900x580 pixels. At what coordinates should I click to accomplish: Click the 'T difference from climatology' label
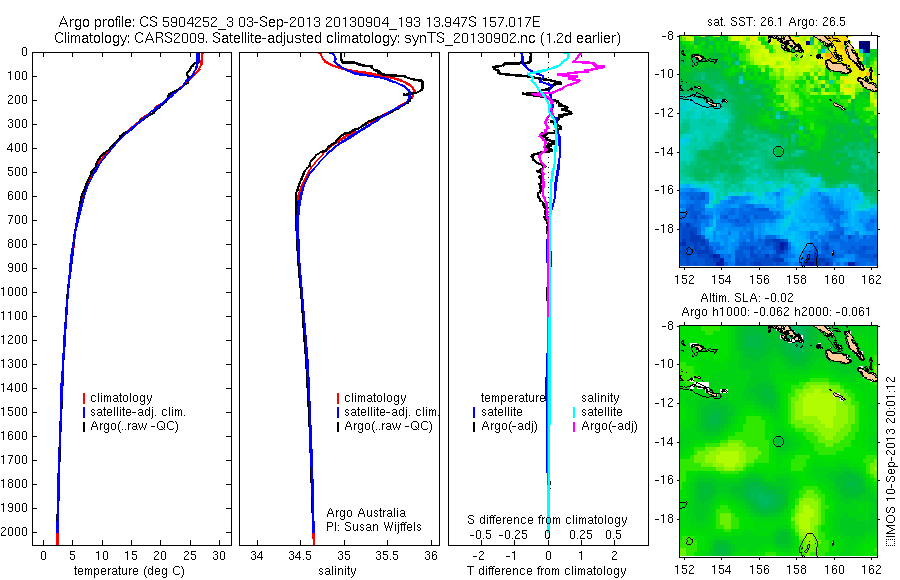point(546,571)
